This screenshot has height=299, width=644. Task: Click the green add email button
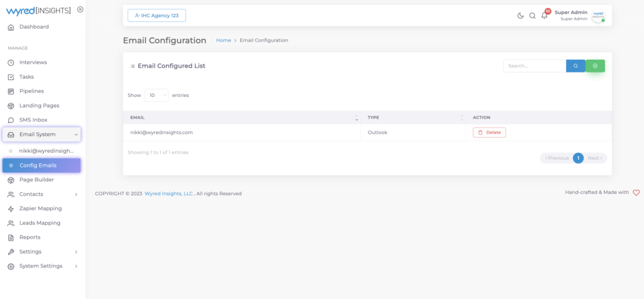[x=595, y=66]
